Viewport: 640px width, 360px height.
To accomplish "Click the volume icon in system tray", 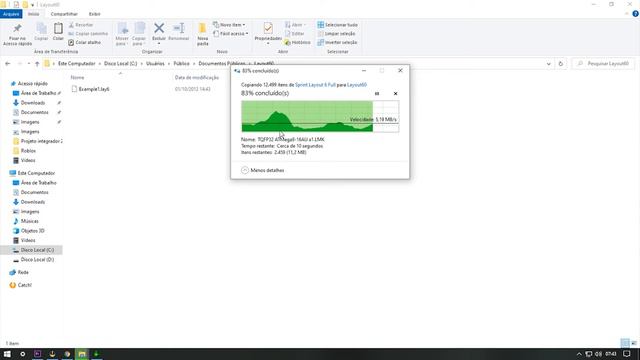I will point(598,354).
